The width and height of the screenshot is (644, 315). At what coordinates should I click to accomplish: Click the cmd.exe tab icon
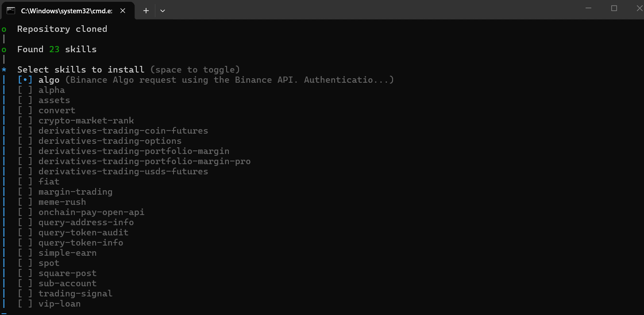coord(11,11)
